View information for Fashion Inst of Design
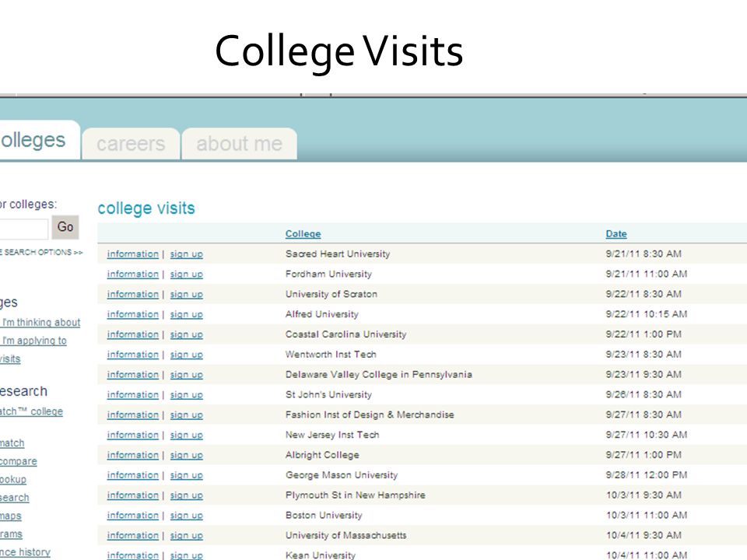 133,415
